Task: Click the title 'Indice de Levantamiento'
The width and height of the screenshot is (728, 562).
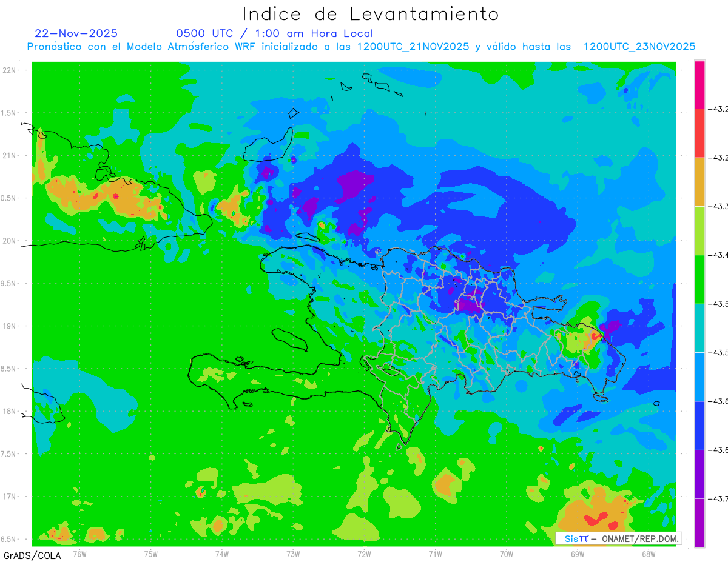Action: pos(370,14)
